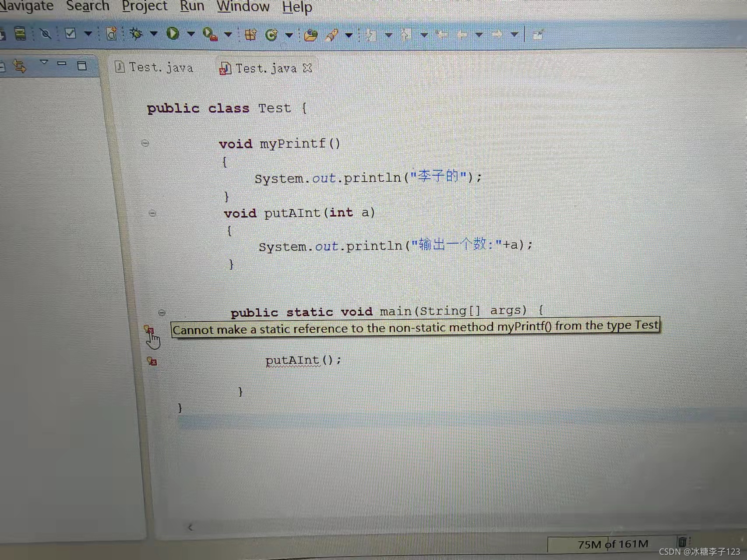This screenshot has height=560, width=747.
Task: Click the horizontal scrollbar left arrow
Action: pyautogui.click(x=190, y=528)
